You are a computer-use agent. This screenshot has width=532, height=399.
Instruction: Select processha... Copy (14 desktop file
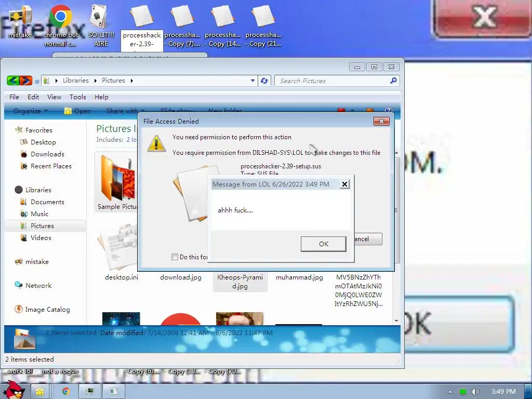[222, 25]
